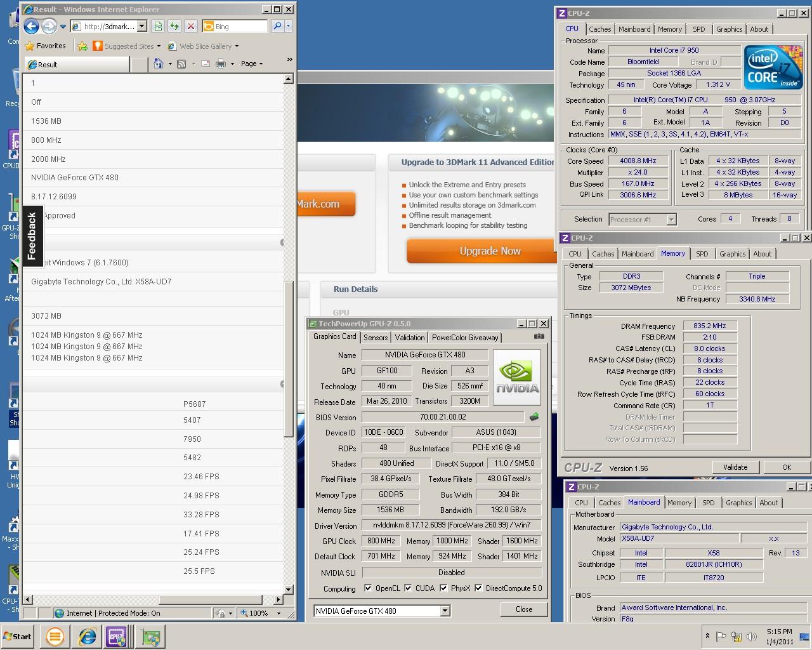Image resolution: width=812 pixels, height=650 pixels.
Task: Click the RSS feeds icon
Action: coord(181,63)
